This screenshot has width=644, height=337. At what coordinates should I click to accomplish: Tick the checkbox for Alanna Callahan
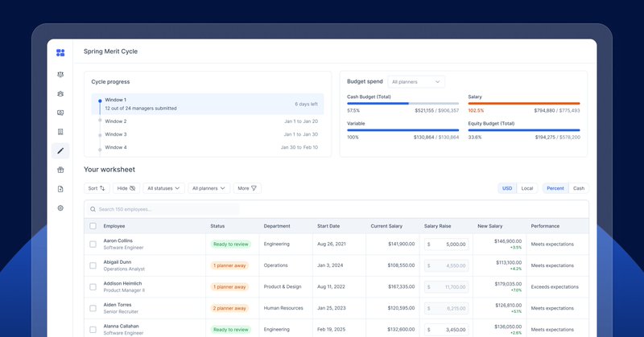[x=93, y=330]
